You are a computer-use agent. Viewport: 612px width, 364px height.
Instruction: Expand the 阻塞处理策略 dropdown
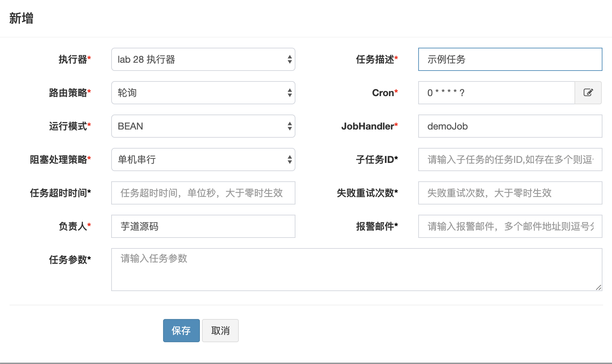click(x=203, y=160)
